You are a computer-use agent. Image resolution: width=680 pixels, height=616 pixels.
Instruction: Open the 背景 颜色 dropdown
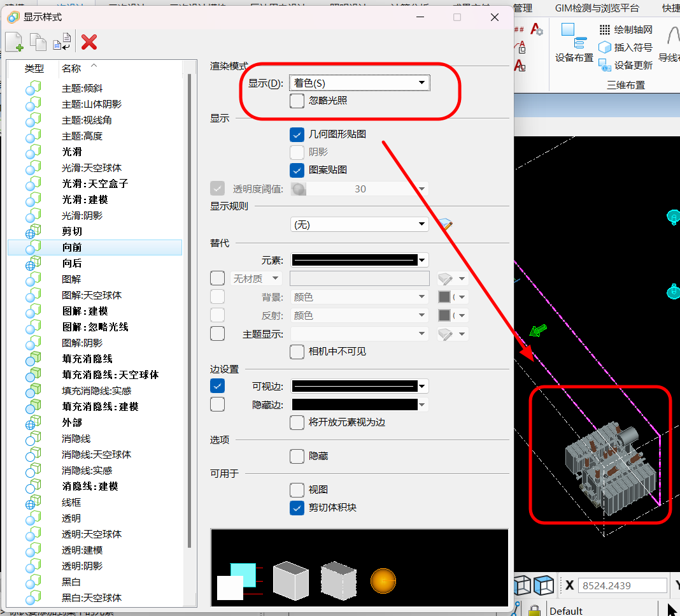pyautogui.click(x=360, y=297)
